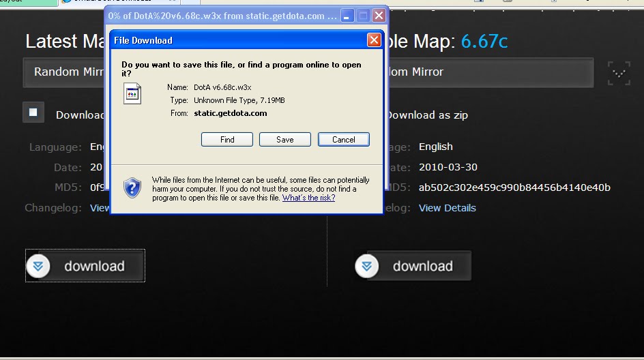Open the "What's the risk?" link
Image resolution: width=644 pixels, height=360 pixels.
[308, 198]
